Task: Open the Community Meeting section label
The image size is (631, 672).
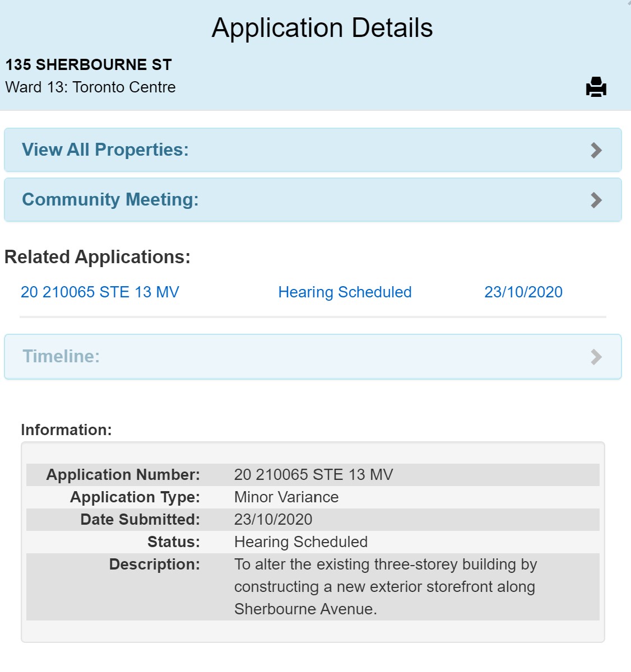Action: coord(110,199)
